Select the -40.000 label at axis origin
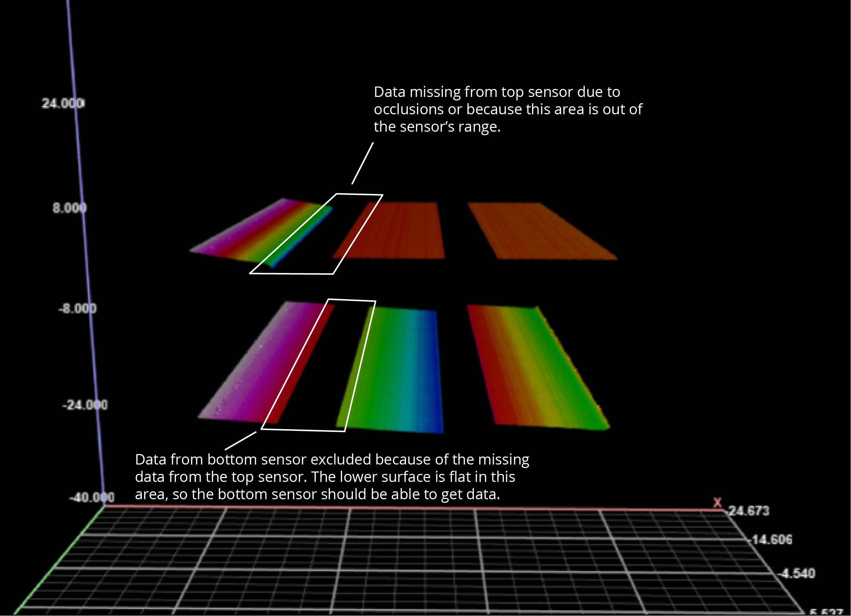 [92, 498]
